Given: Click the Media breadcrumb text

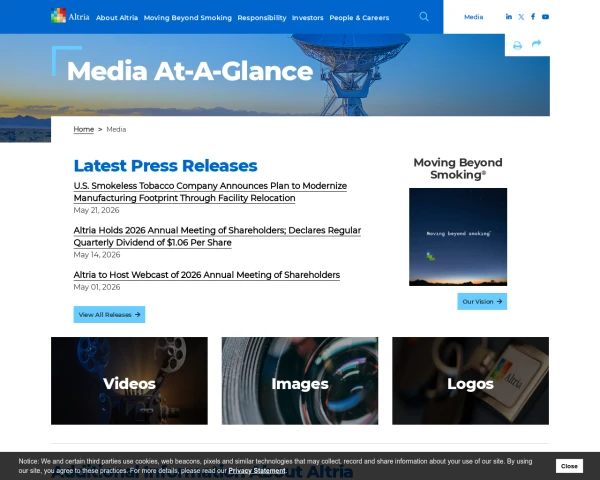Looking at the screenshot, I should click(116, 129).
